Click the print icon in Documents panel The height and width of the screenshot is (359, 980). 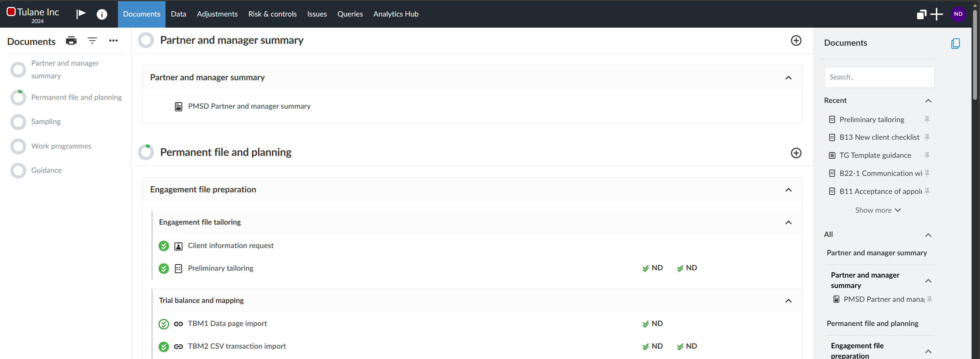71,41
